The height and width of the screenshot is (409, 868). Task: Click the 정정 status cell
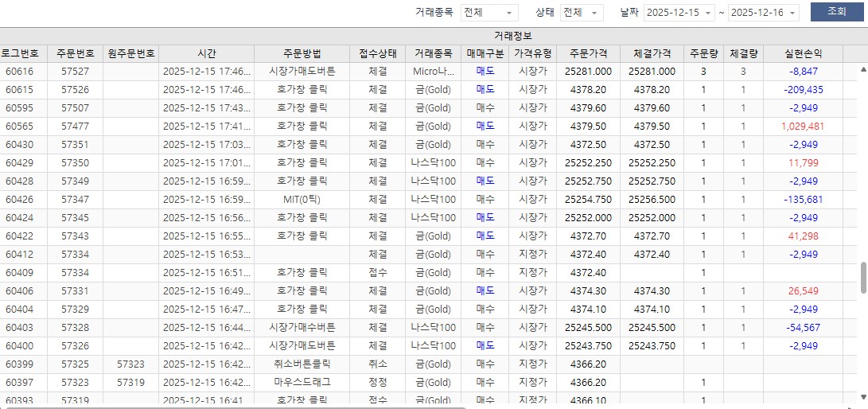coord(378,382)
